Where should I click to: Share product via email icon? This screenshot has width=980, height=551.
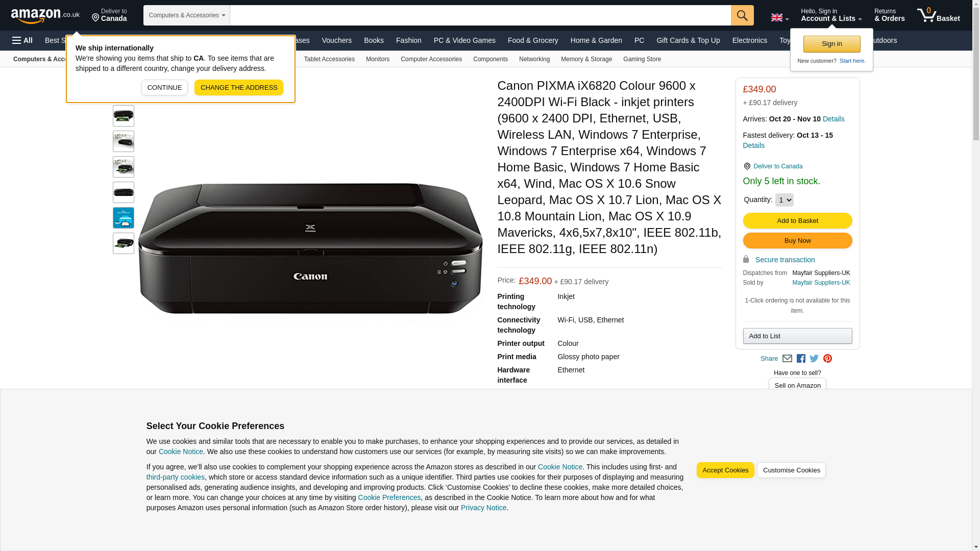click(x=787, y=359)
